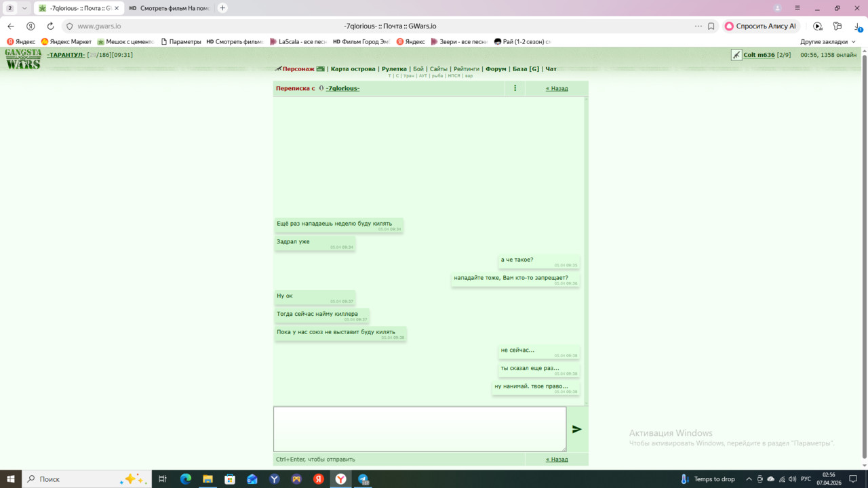The height and width of the screenshot is (488, 868).
Task: Click the top « Назад link
Action: [x=557, y=88]
